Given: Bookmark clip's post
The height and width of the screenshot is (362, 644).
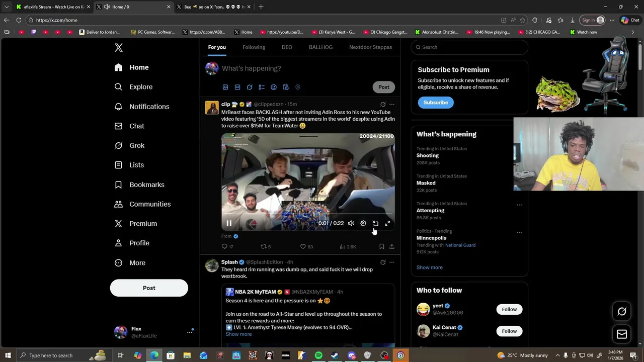Looking at the screenshot, I should click(382, 246).
